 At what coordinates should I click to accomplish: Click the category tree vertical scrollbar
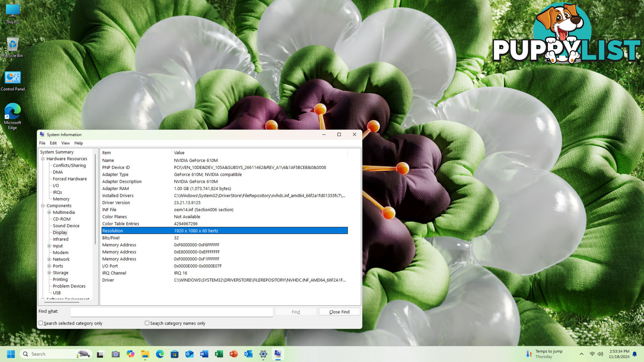click(95, 199)
